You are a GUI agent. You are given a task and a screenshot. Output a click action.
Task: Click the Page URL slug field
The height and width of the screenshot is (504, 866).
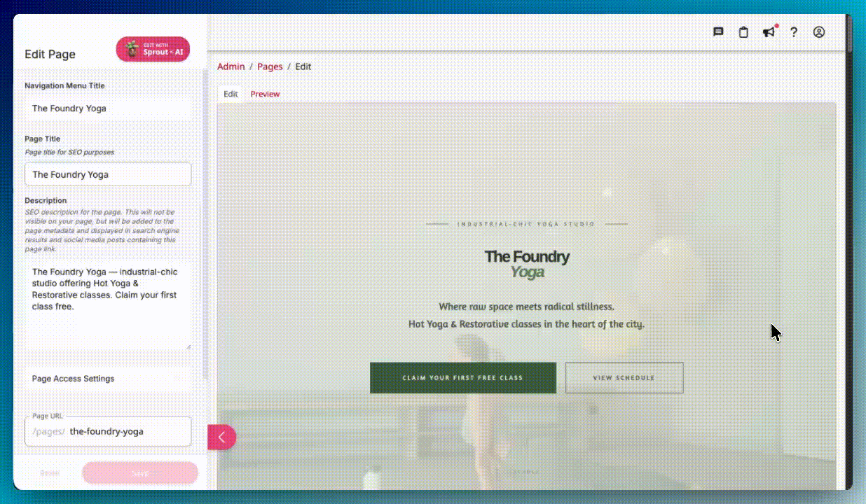pyautogui.click(x=126, y=431)
